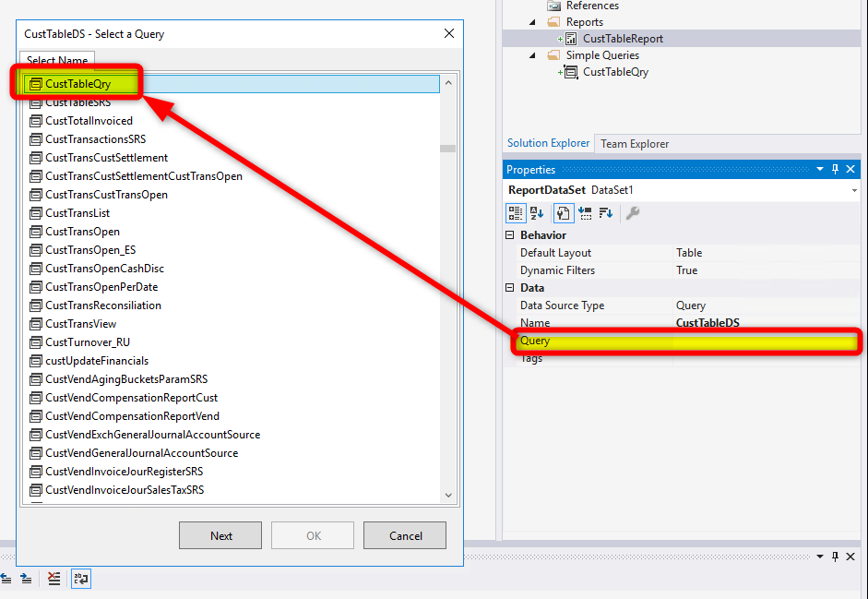
Task: Pin the bottom panel
Action: pos(836,557)
